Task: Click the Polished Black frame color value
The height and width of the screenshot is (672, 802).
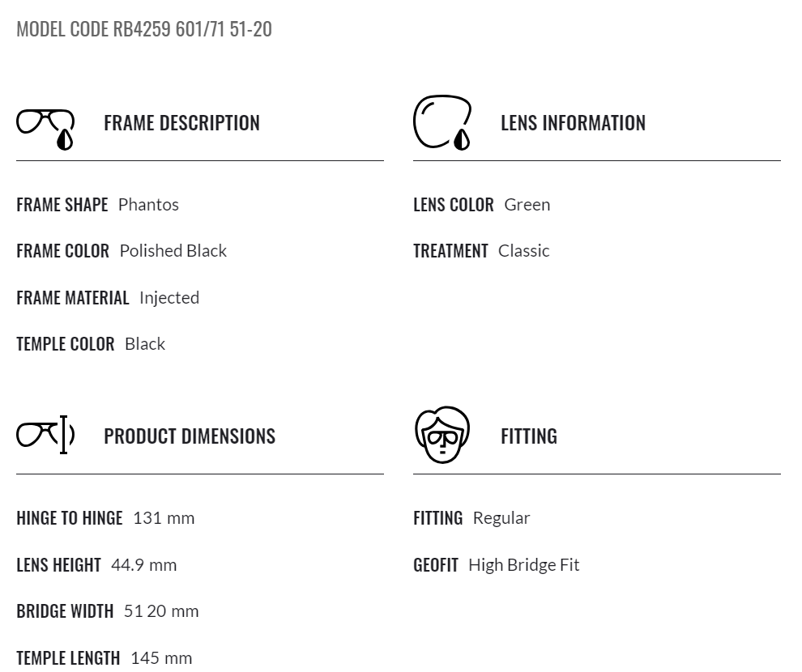Action: pos(173,251)
